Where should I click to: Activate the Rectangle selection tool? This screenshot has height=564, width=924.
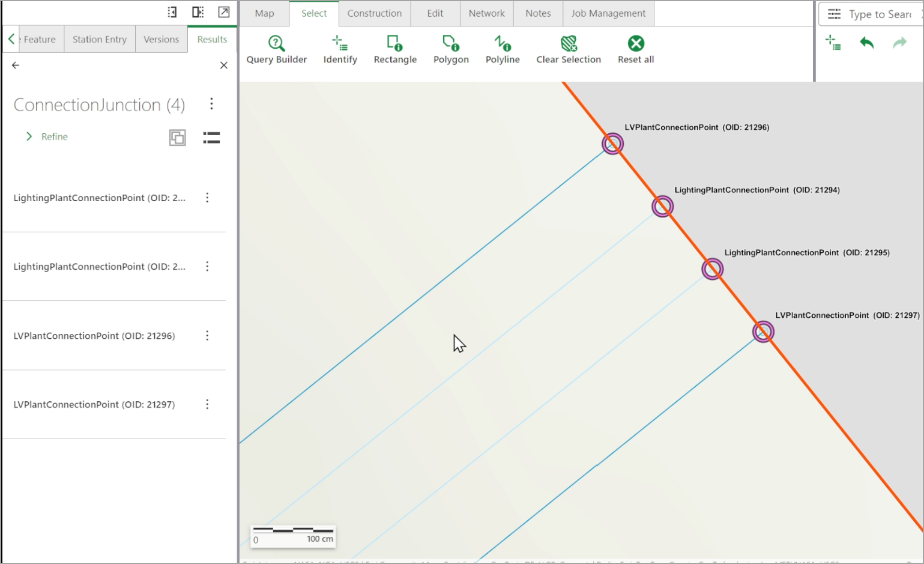[395, 50]
